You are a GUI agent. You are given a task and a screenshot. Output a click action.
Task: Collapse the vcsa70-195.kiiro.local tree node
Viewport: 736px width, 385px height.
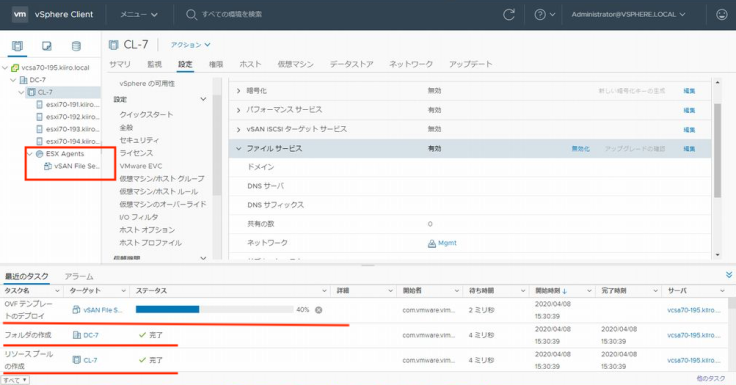pos(5,68)
